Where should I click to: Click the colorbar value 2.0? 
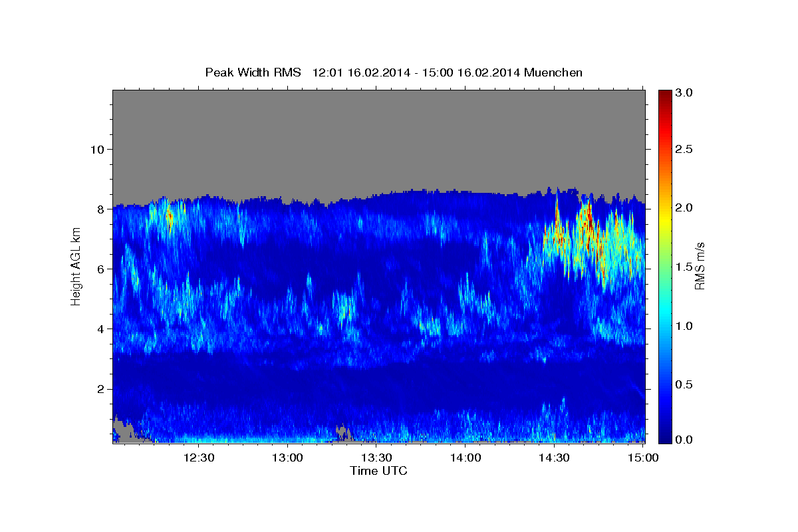click(x=684, y=207)
